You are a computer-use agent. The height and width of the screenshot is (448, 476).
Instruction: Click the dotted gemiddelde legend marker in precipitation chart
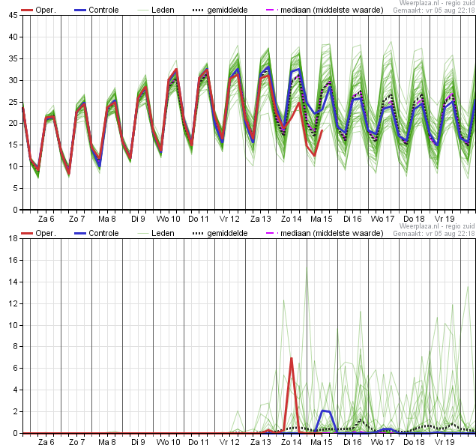tap(198, 234)
